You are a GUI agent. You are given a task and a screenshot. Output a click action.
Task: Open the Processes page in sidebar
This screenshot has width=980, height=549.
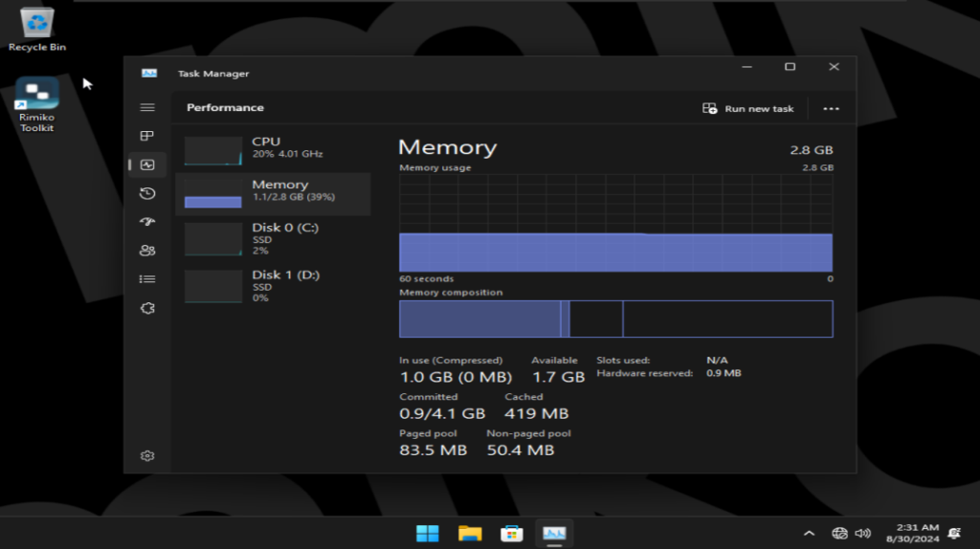147,136
